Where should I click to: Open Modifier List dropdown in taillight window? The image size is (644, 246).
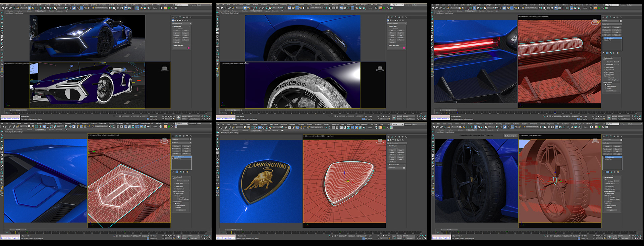612,24
